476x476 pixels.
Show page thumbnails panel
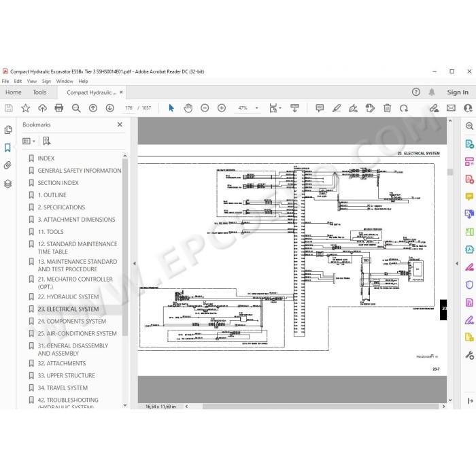coord(8,130)
